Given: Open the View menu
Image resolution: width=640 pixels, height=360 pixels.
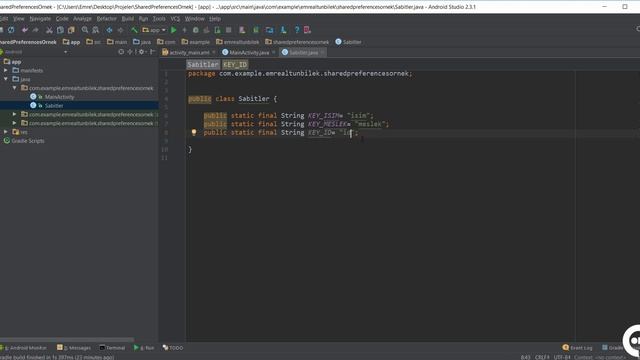Looking at the screenshot, I should [19, 19].
